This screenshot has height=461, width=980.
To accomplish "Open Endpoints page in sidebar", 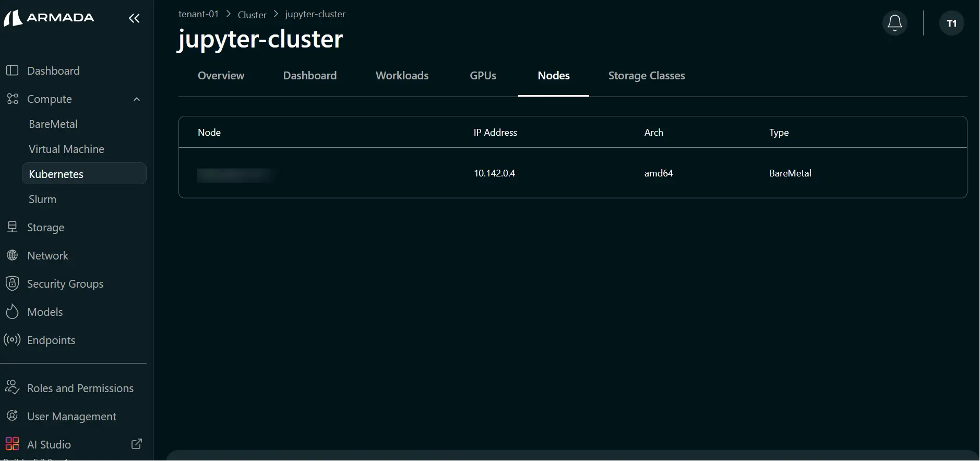I will point(51,340).
